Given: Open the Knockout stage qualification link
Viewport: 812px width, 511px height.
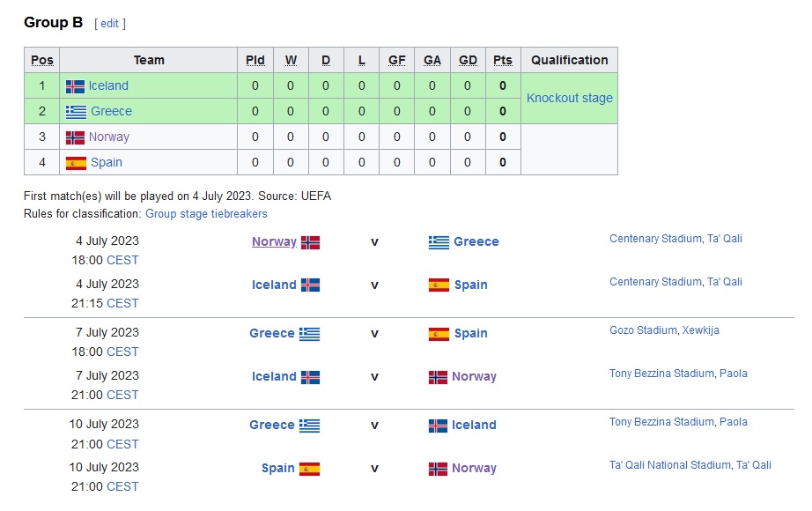Looking at the screenshot, I should [569, 98].
